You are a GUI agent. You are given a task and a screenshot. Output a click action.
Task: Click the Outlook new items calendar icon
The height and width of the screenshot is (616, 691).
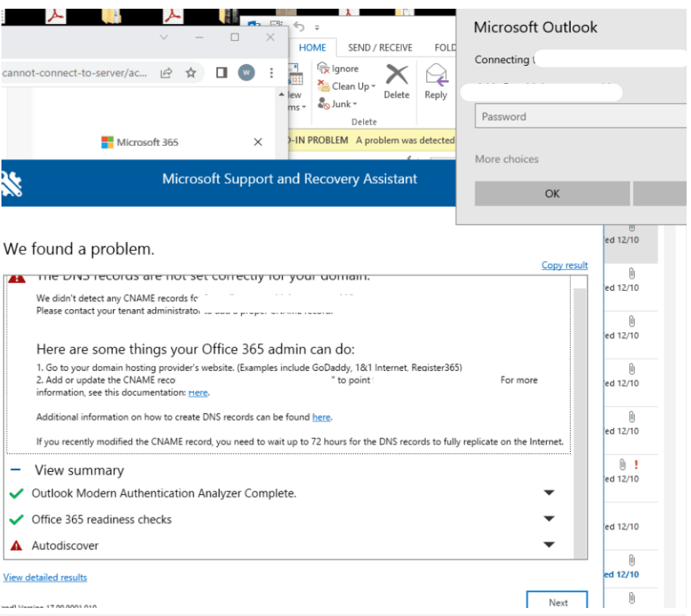(295, 74)
